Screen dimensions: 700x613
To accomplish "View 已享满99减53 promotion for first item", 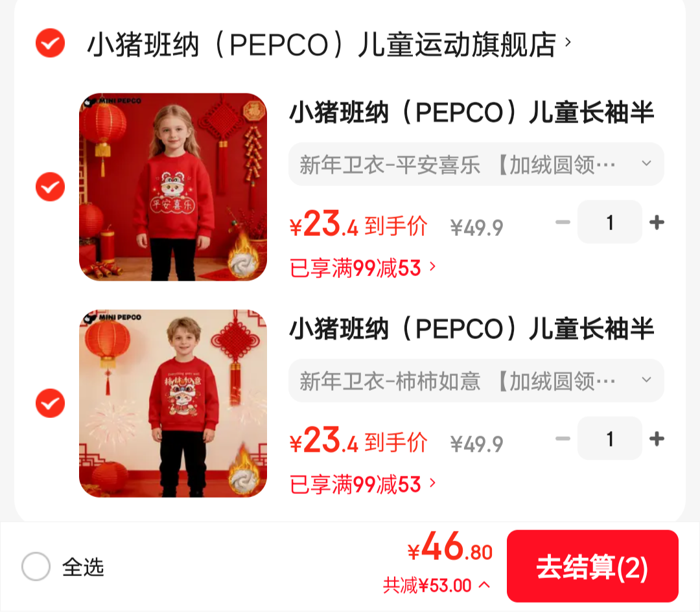I will [362, 268].
